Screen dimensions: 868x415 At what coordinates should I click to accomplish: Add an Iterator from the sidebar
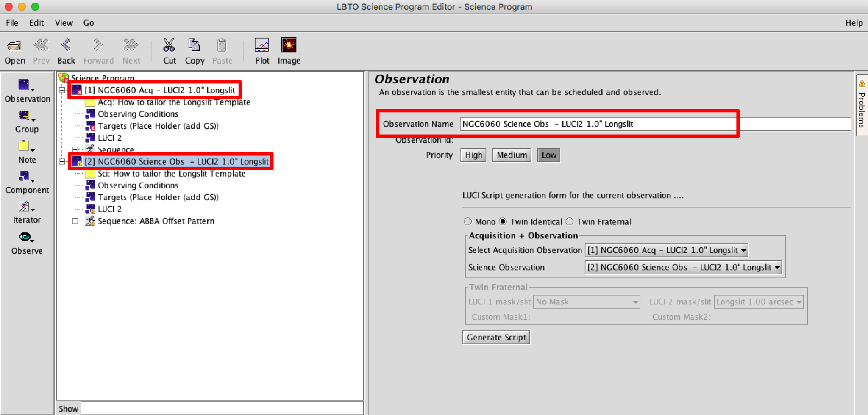coord(27,213)
